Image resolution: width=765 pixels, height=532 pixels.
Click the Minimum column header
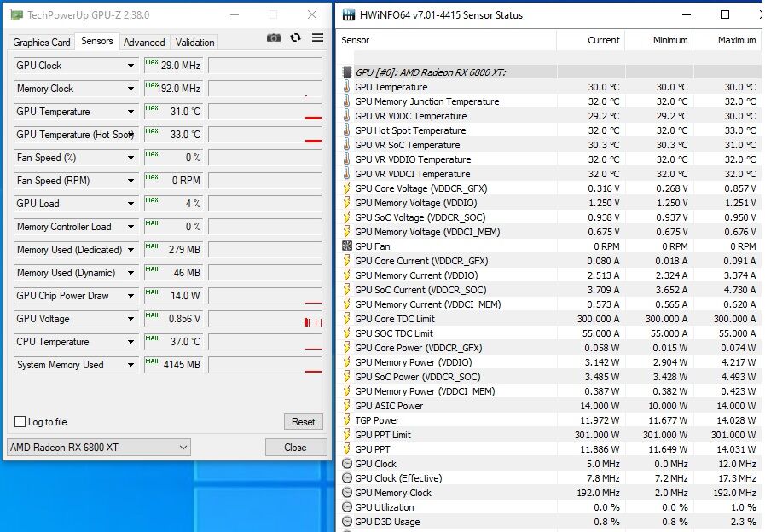tap(658, 40)
